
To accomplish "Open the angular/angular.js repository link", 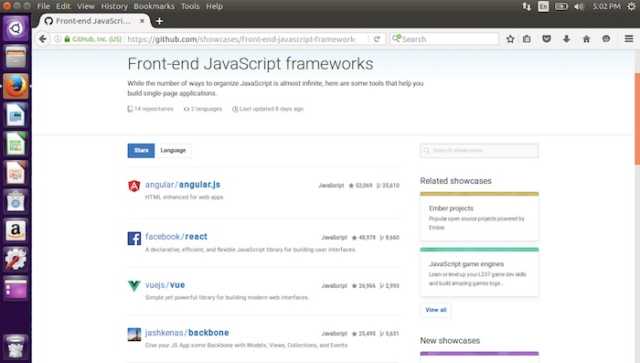I will tap(183, 185).
